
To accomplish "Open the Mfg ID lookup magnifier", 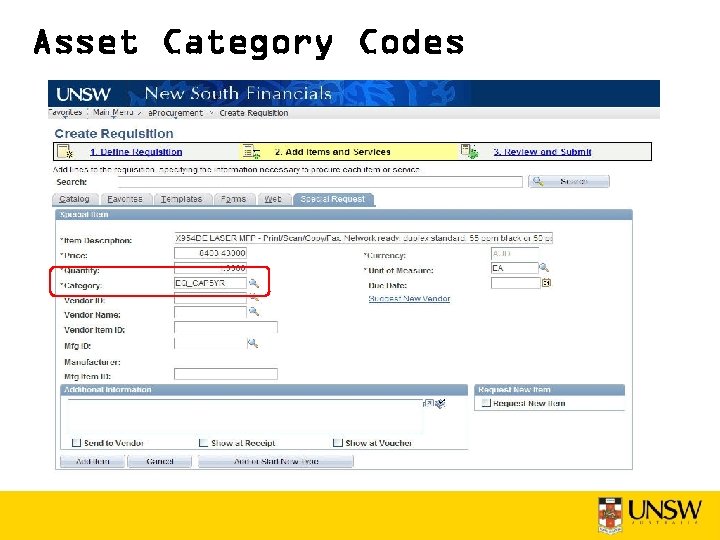I will 253,343.
